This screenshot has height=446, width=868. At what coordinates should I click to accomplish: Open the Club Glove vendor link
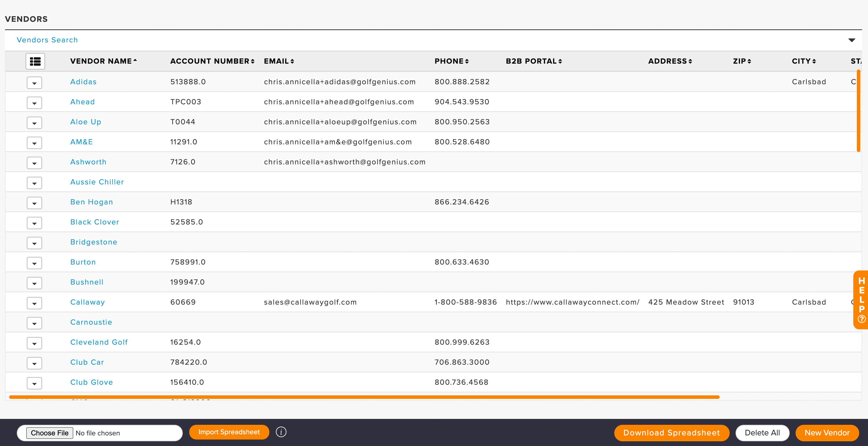click(92, 382)
